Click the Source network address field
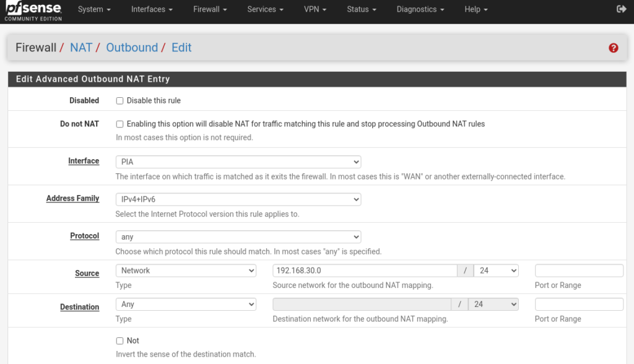 (x=365, y=271)
